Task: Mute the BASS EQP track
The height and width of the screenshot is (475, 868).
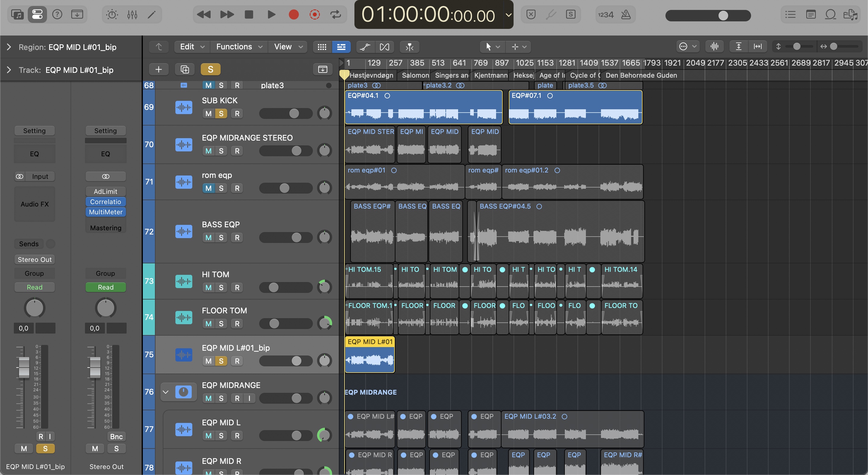Action: (208, 238)
